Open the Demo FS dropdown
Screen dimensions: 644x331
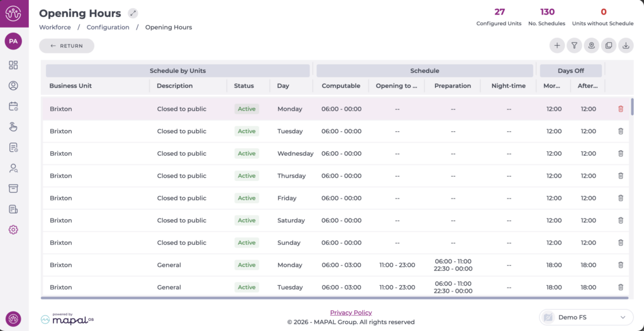tap(586, 318)
